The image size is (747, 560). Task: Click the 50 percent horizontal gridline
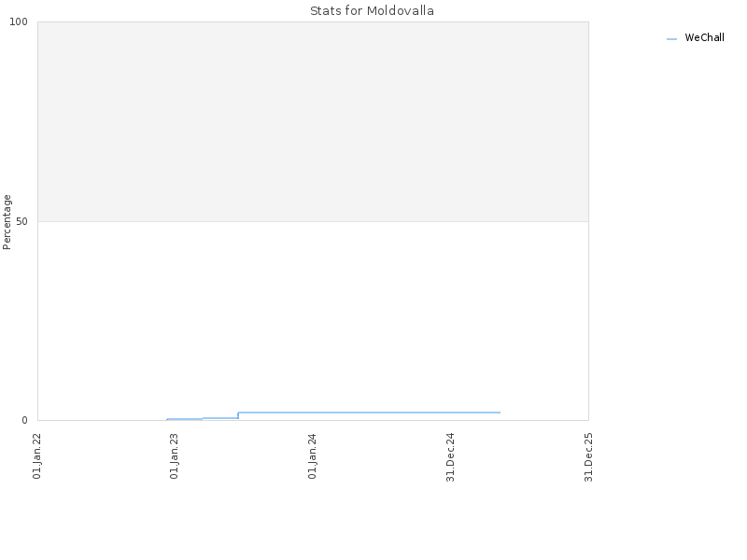coord(313,221)
